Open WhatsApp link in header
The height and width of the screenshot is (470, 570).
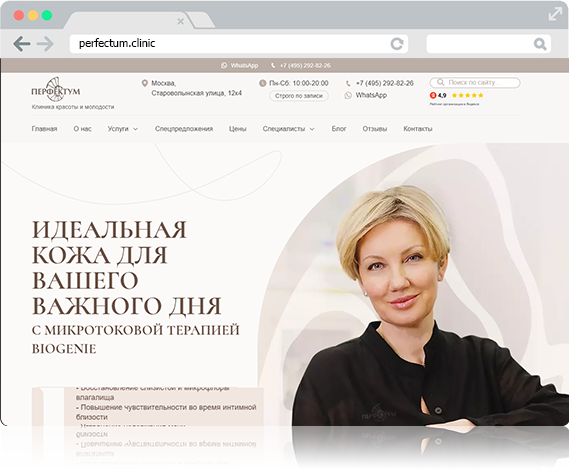(371, 95)
